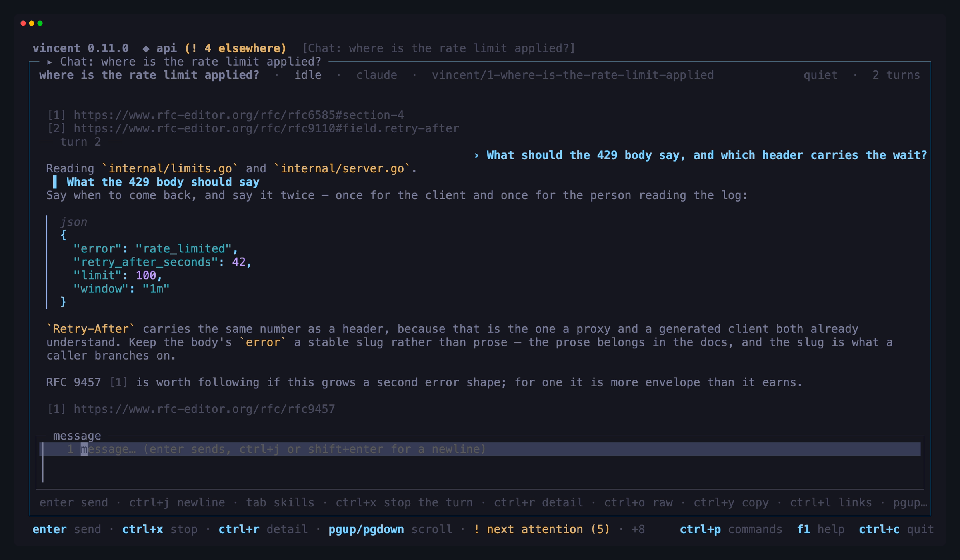Click the 'json' code block language label
Viewport: 960px width, 560px height.
tap(74, 222)
